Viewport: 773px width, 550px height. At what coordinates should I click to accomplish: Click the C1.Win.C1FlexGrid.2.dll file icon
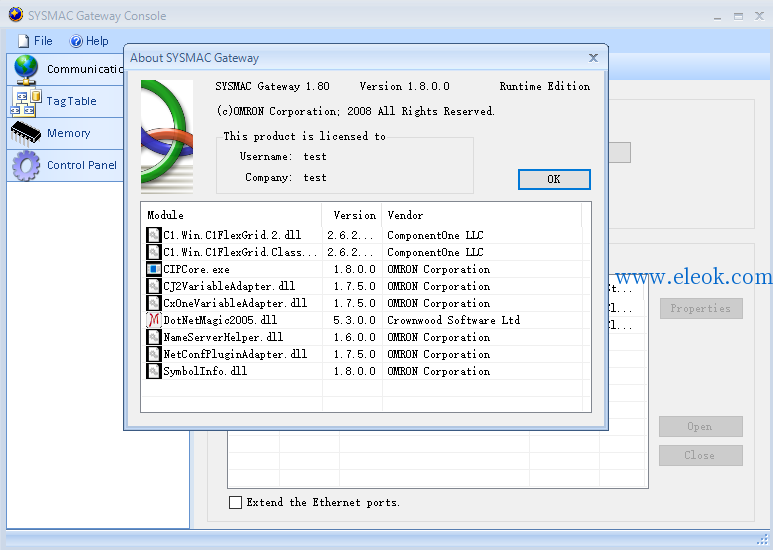tap(154, 235)
